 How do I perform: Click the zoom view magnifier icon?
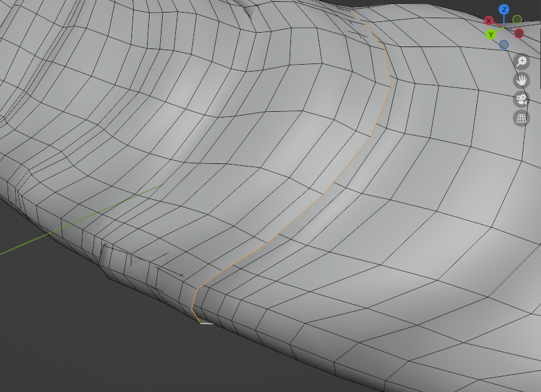pos(522,62)
